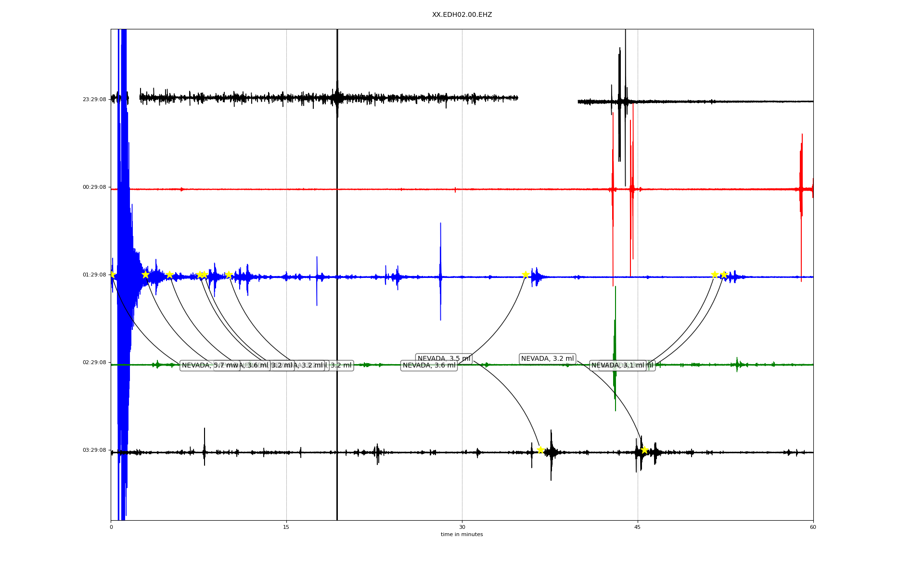The width and height of the screenshot is (924, 578).
Task: Click the 02:29:08 y-axis time label
Action: click(94, 363)
